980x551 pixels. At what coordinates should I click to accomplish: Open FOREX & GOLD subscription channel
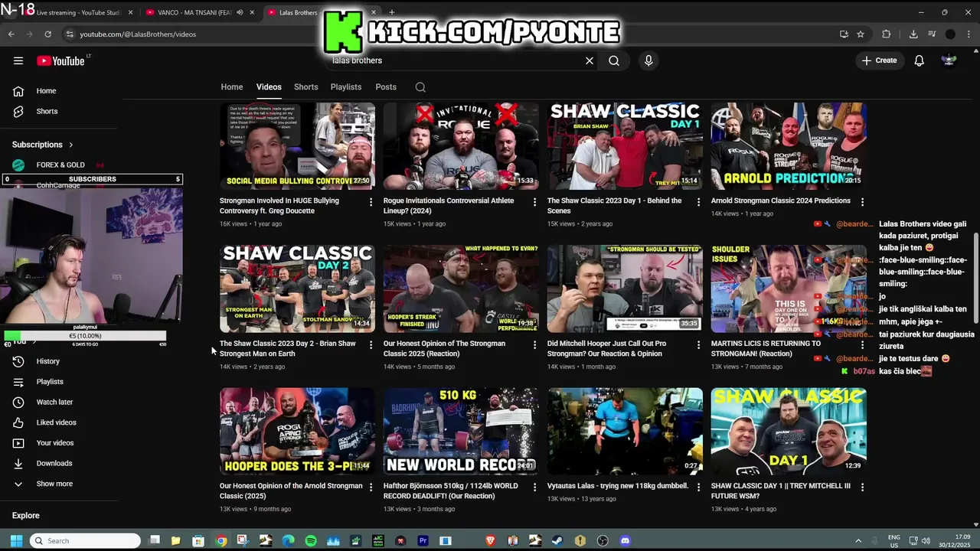tap(60, 165)
